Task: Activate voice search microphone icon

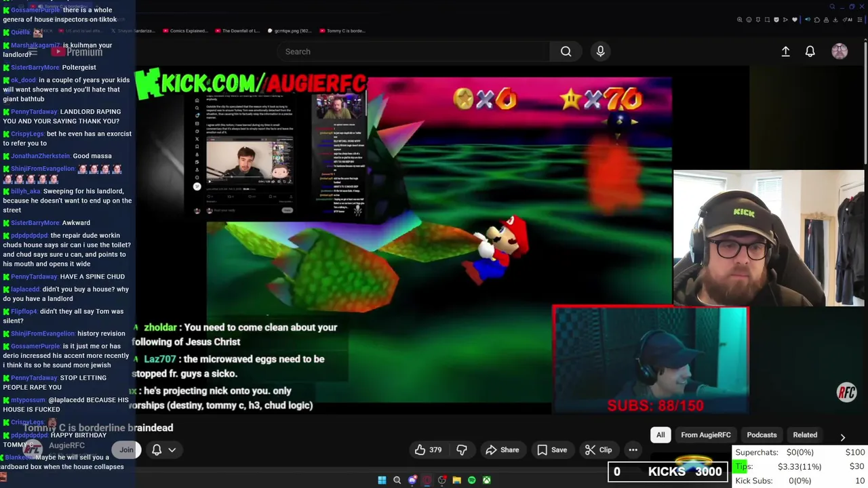Action: (600, 52)
